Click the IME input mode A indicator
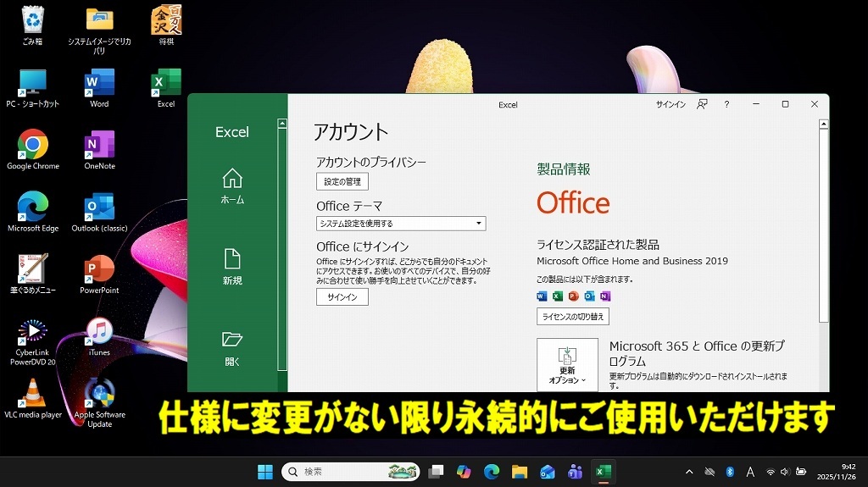 click(x=750, y=472)
